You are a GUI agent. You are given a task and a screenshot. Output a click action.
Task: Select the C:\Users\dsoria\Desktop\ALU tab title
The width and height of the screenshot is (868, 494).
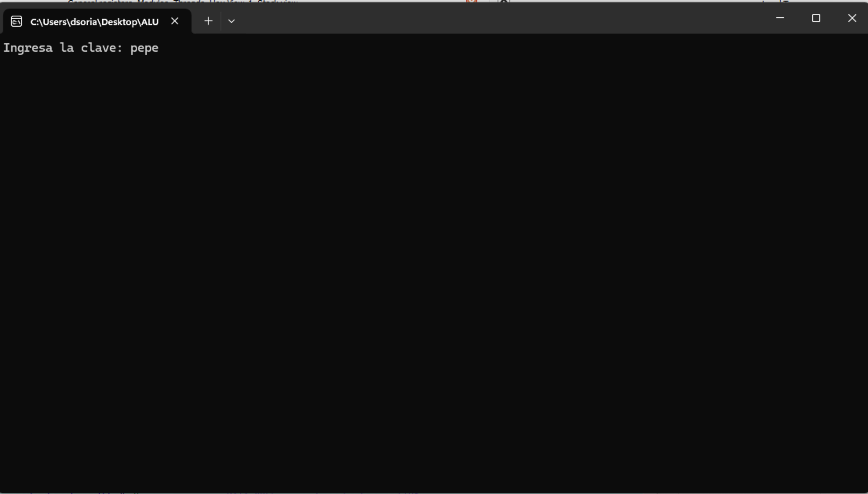tap(94, 22)
